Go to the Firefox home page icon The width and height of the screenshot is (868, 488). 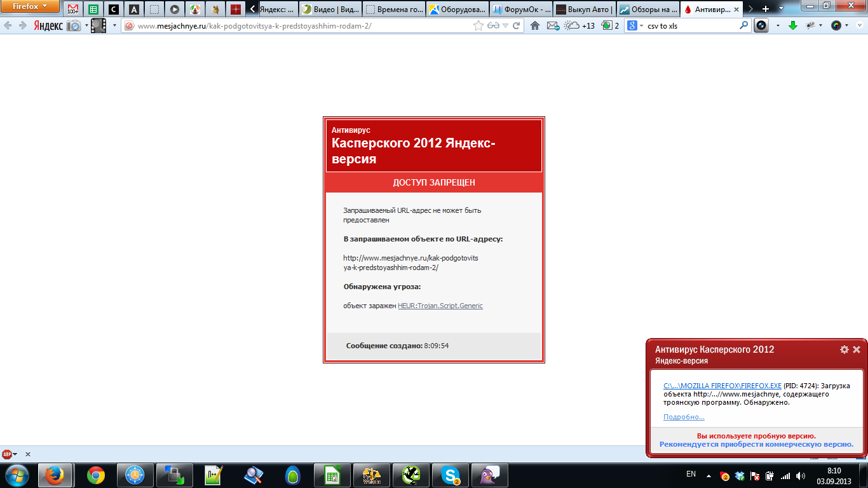click(535, 26)
